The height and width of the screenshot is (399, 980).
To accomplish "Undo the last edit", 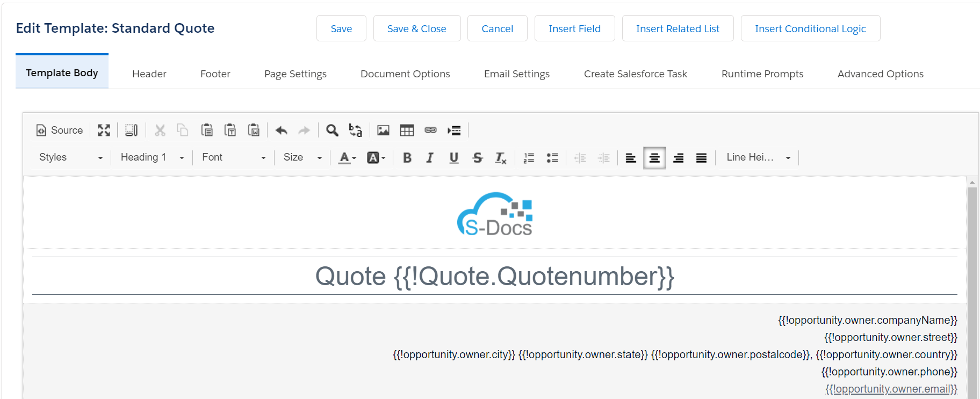I will point(282,130).
